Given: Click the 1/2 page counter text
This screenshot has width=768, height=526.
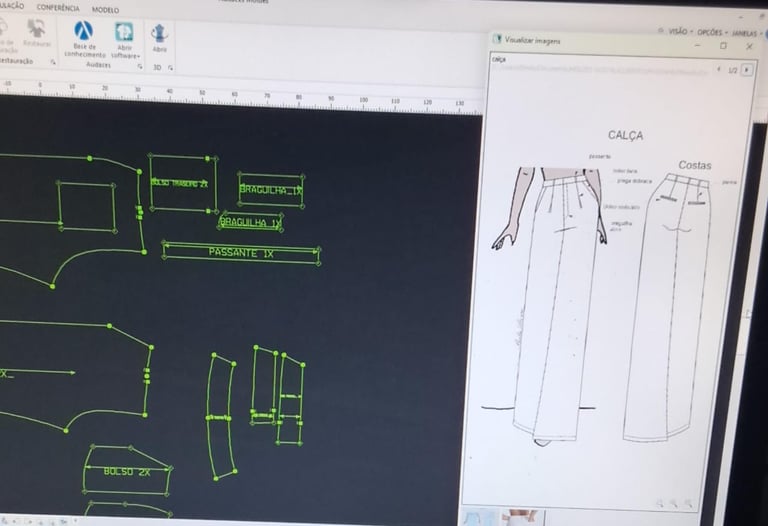Looking at the screenshot, I should 733,70.
